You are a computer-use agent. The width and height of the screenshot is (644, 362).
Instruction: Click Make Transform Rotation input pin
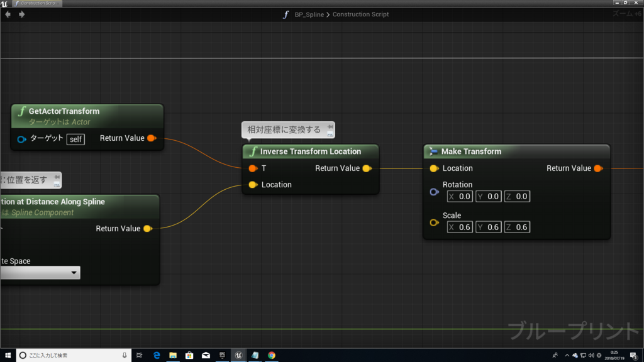coord(434,192)
